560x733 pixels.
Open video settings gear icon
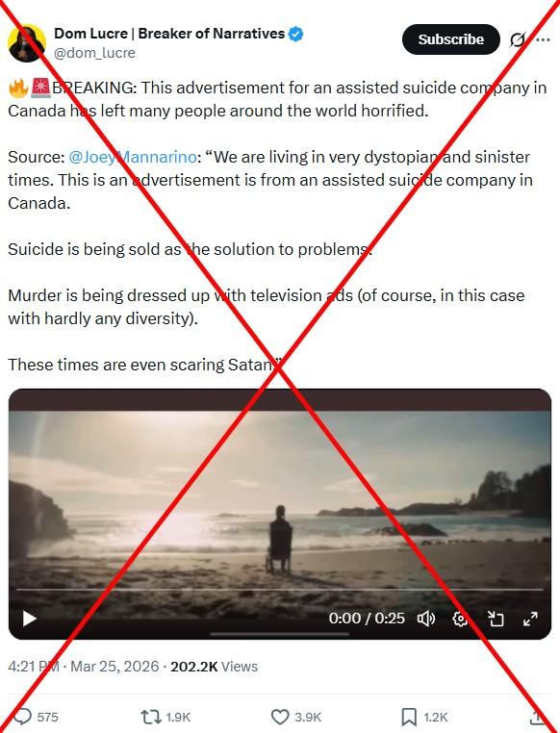(x=460, y=619)
